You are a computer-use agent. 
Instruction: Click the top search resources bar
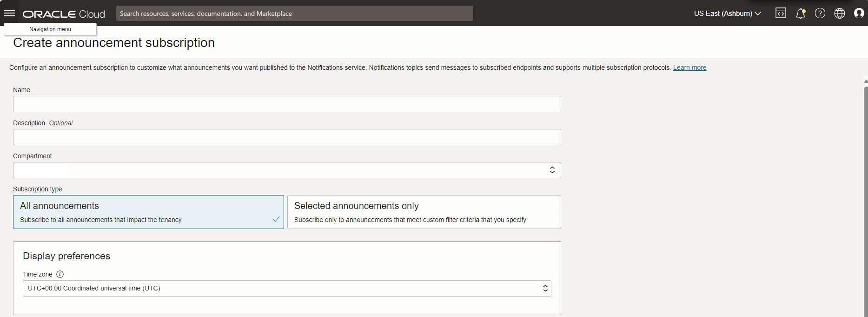(294, 13)
